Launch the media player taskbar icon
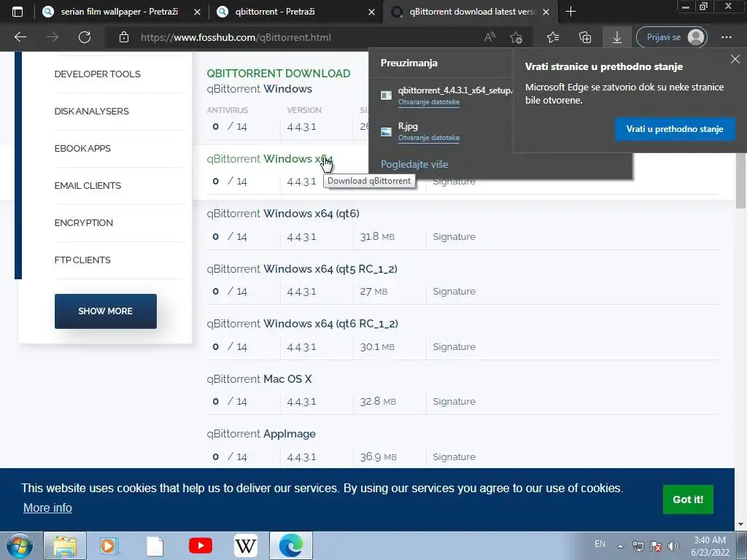 tap(109, 545)
